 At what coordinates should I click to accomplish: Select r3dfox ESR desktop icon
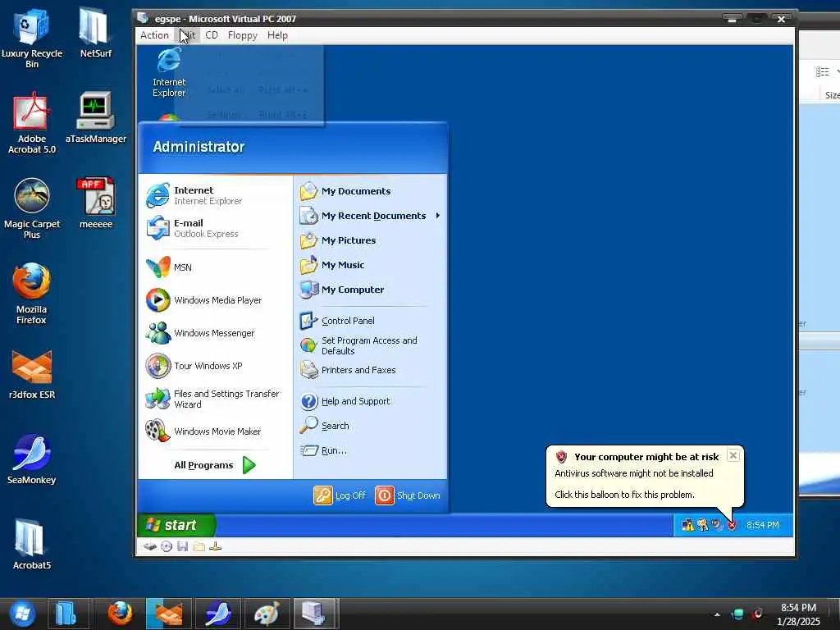pos(32,374)
